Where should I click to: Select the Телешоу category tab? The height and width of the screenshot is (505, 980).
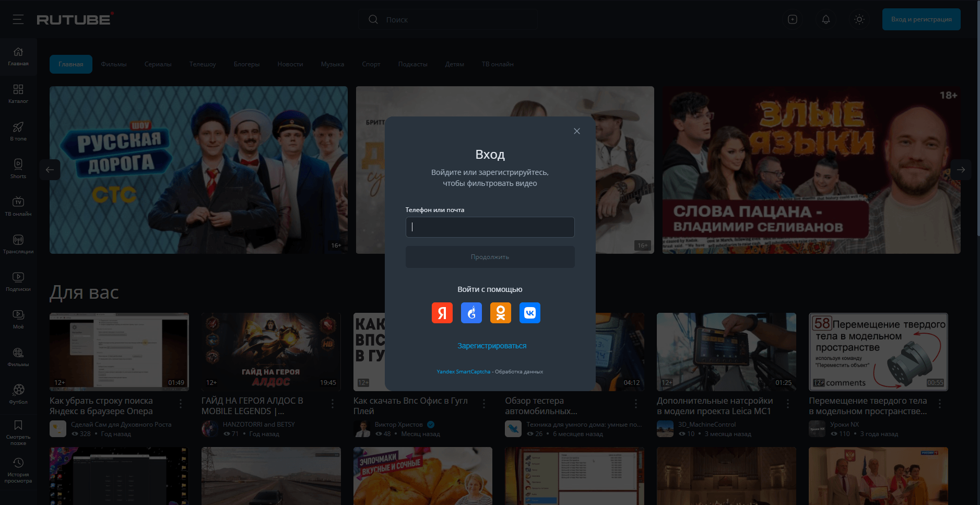pyautogui.click(x=203, y=64)
